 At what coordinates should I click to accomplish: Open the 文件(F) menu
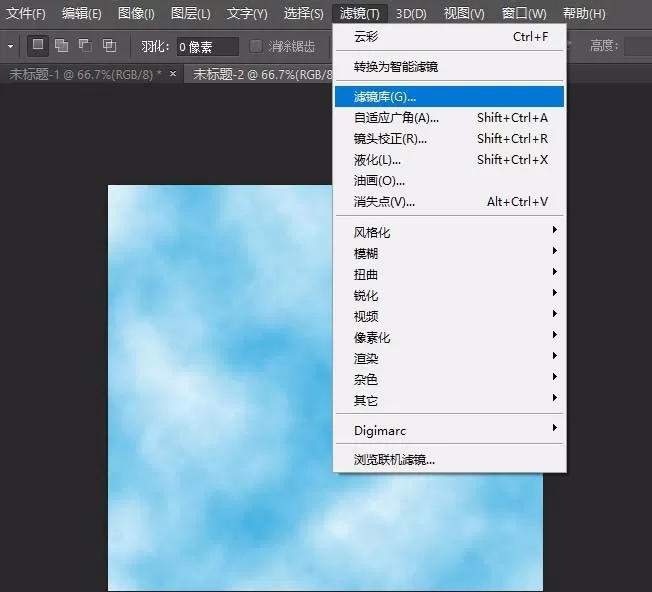tap(25, 13)
